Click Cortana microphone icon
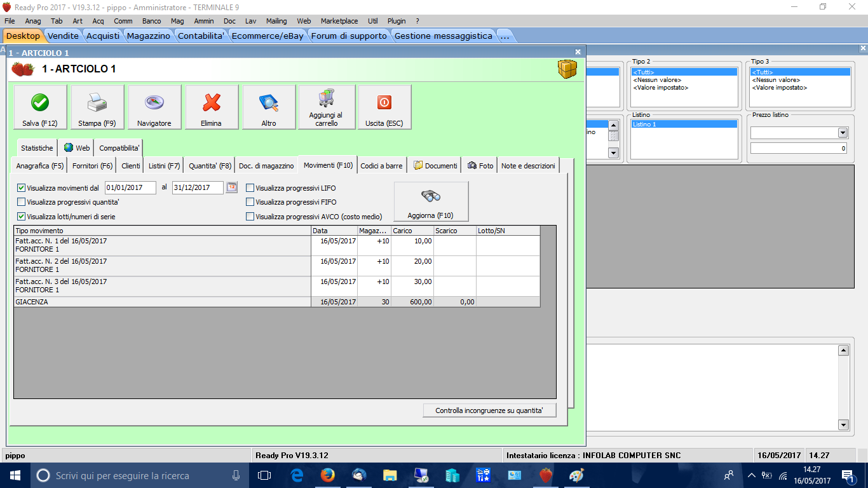Viewport: 868px width, 488px height. tap(236, 475)
